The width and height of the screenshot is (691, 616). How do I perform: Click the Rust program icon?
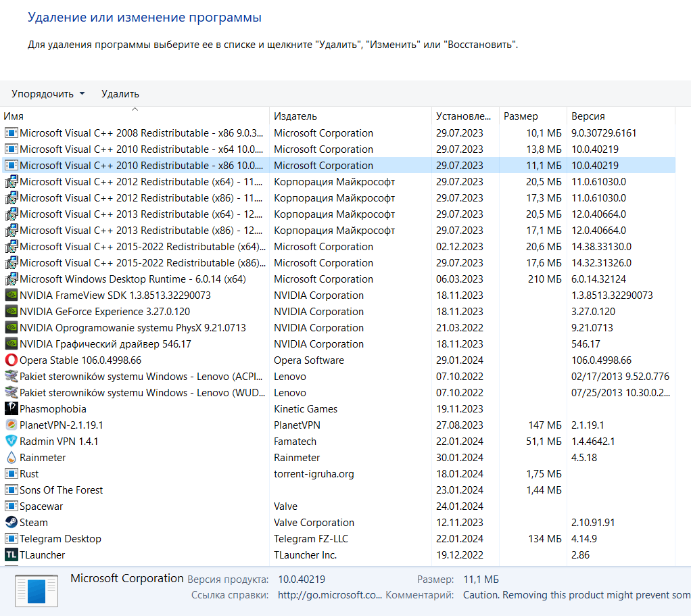pos(11,474)
